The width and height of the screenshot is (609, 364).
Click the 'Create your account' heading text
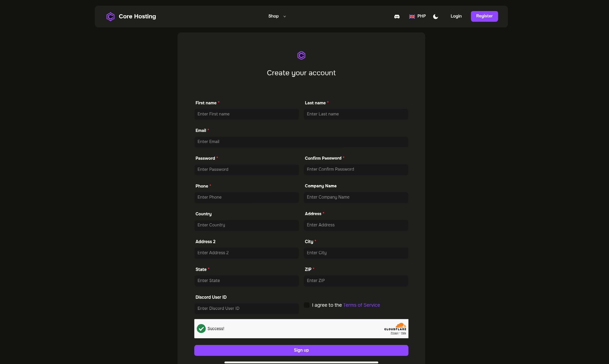301,73
